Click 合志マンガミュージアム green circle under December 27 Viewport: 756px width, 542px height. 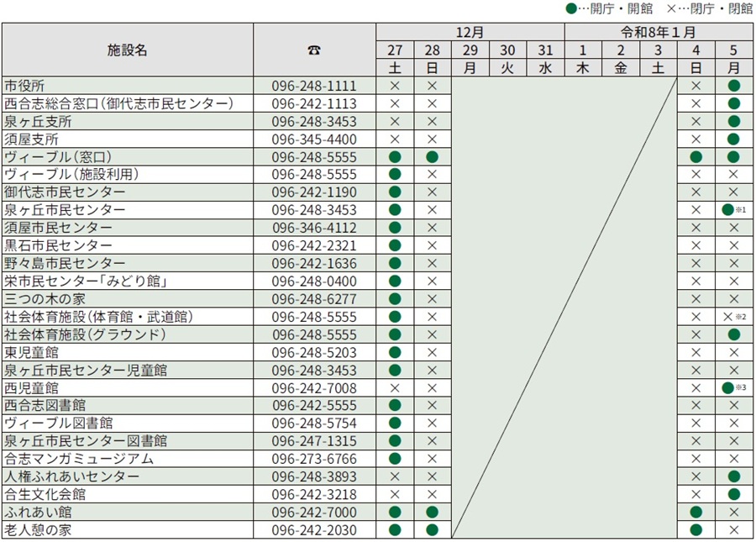coord(395,459)
